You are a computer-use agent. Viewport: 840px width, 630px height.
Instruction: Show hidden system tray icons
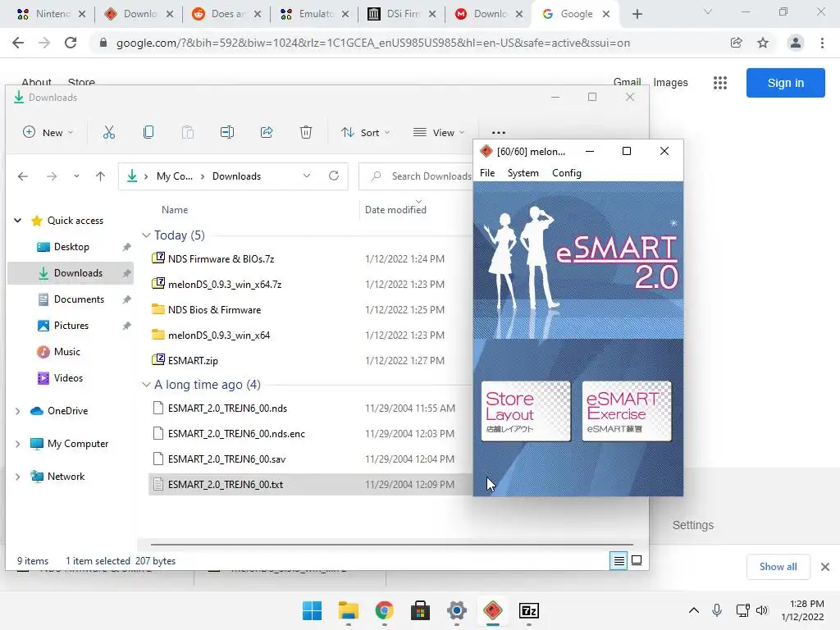694,610
